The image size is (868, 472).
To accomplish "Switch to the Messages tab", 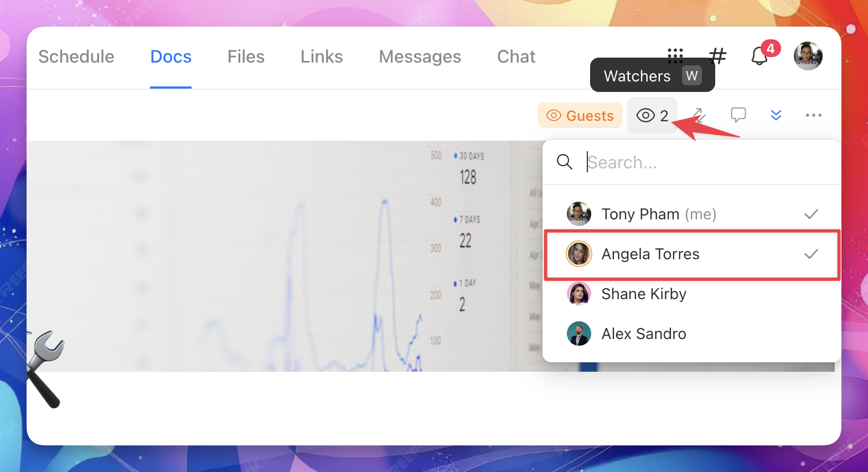I will [420, 57].
